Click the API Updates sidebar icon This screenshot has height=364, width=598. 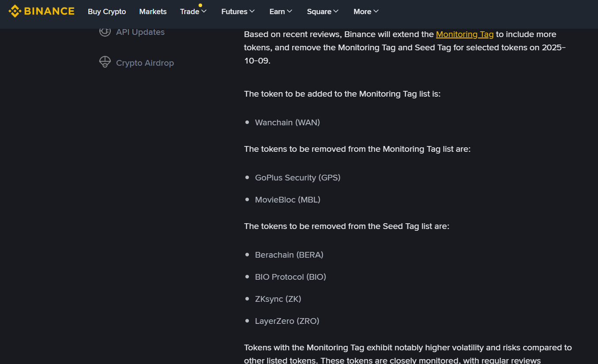[105, 32]
